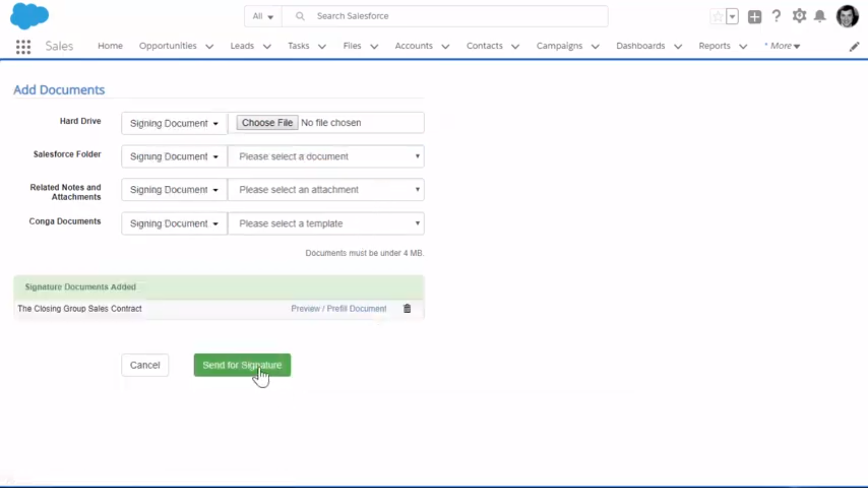The image size is (868, 488).
Task: Click the favorites star icon
Action: point(717,17)
